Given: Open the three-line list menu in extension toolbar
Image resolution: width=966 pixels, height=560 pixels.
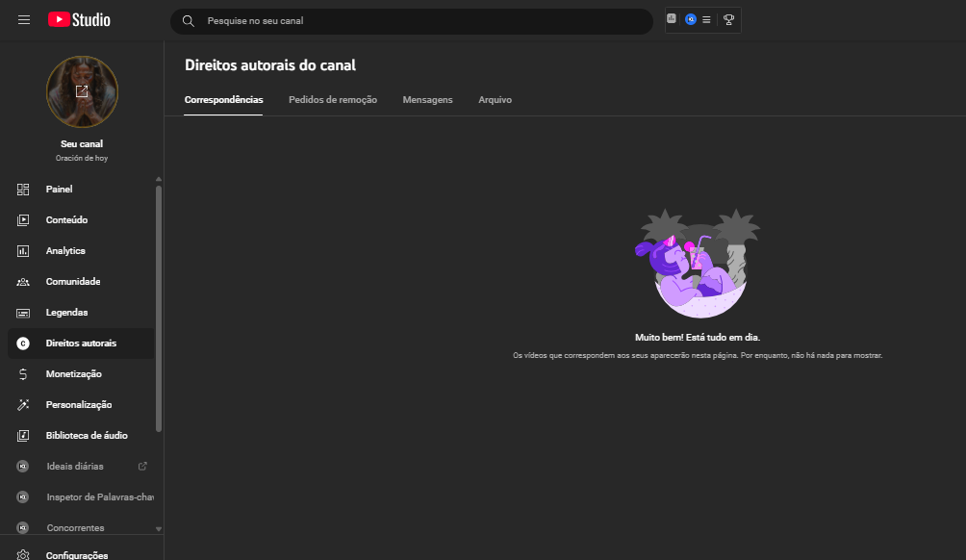Looking at the screenshot, I should pyautogui.click(x=706, y=19).
